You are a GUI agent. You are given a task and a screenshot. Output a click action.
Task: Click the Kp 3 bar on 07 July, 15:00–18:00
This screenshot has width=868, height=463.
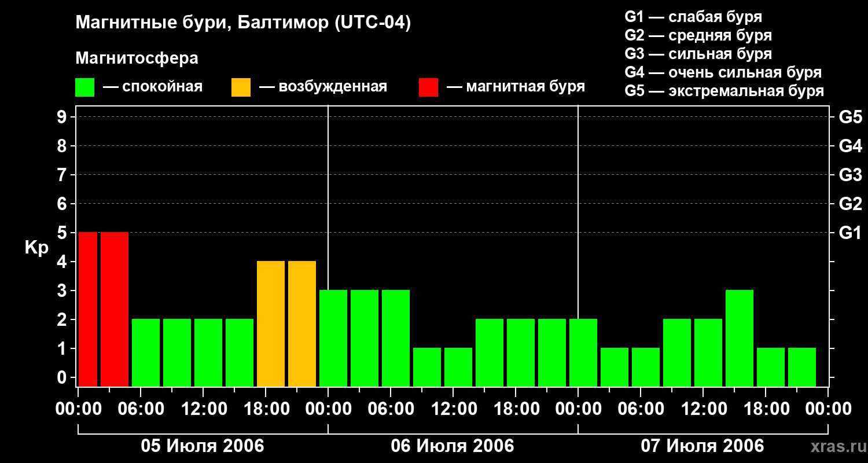[x=740, y=338]
